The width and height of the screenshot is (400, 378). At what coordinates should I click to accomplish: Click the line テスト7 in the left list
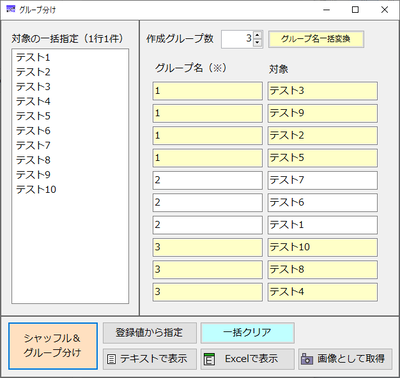click(33, 146)
